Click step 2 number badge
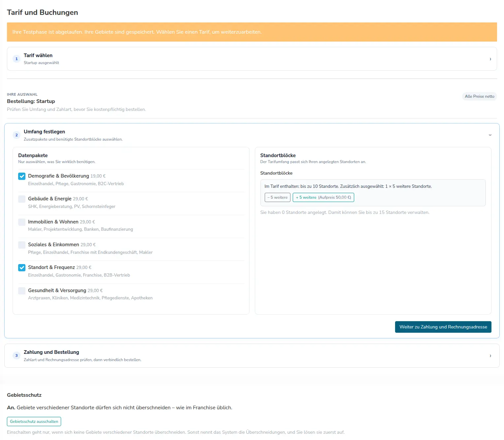This screenshot has width=504, height=440. pos(17,135)
